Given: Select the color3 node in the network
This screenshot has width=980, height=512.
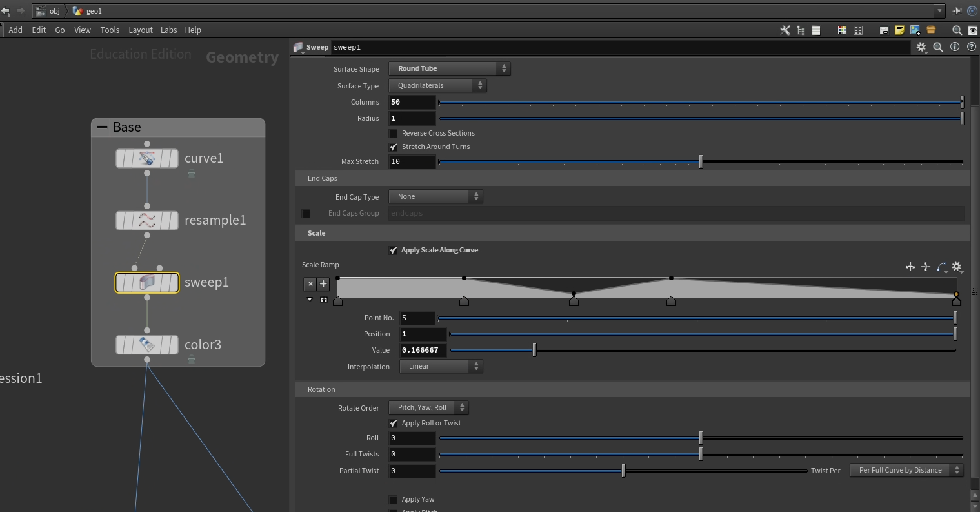Looking at the screenshot, I should pyautogui.click(x=147, y=345).
